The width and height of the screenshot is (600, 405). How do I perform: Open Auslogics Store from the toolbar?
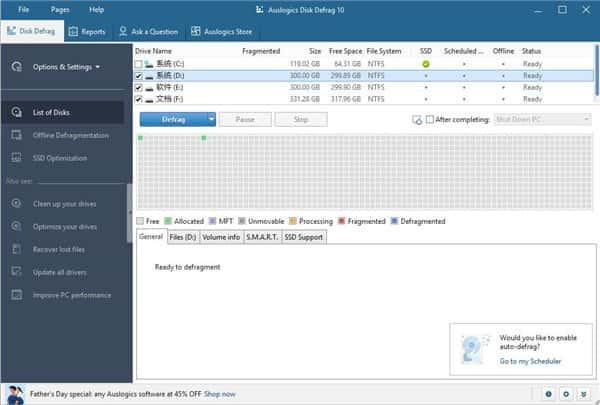click(x=198, y=32)
